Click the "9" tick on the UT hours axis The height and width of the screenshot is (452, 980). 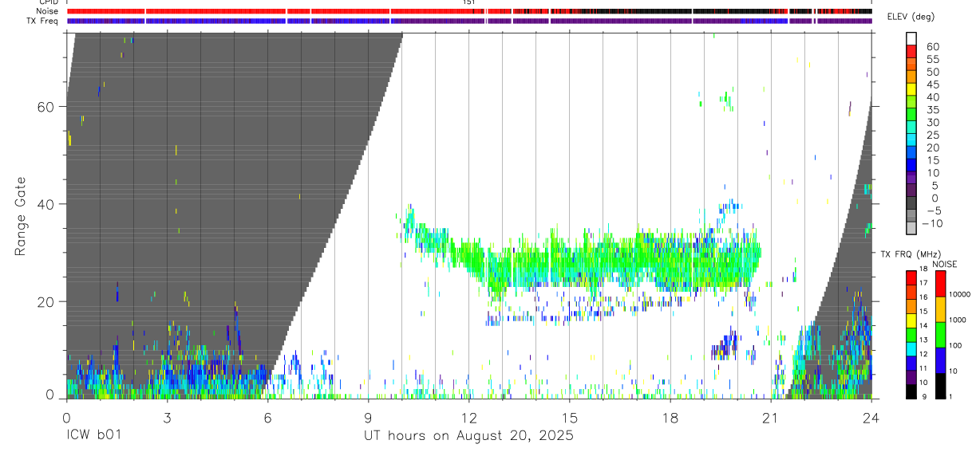click(368, 418)
